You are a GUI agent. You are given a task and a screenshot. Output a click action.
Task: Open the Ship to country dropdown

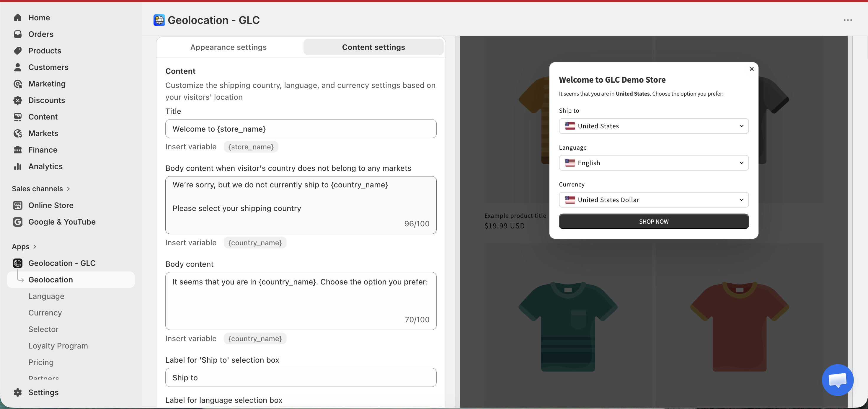(653, 126)
